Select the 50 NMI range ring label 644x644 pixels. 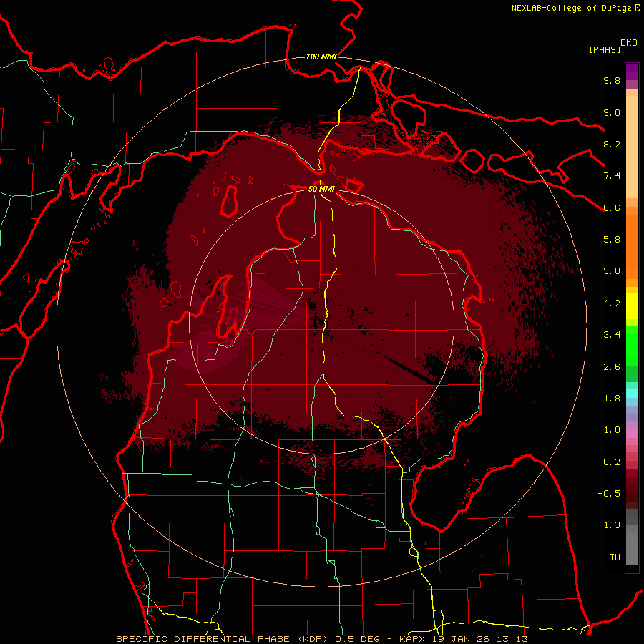321,189
